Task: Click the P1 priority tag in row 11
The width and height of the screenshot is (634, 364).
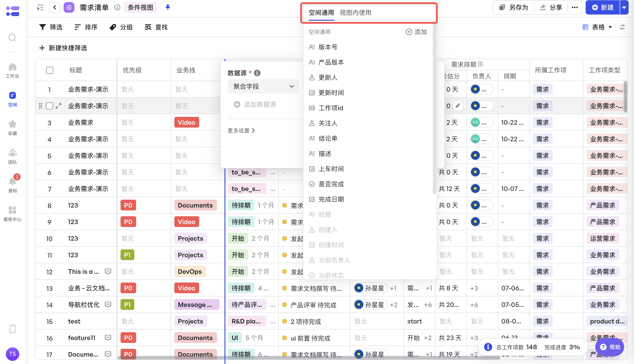Action: click(127, 255)
